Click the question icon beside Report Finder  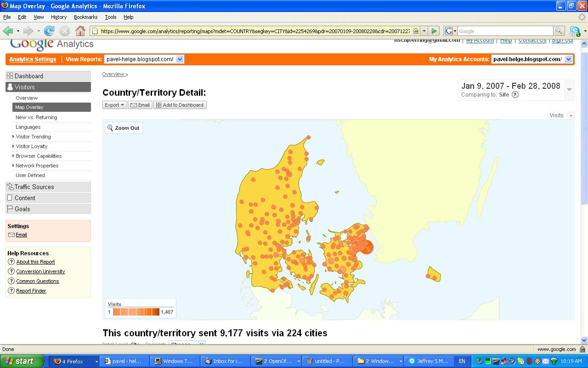pos(11,291)
